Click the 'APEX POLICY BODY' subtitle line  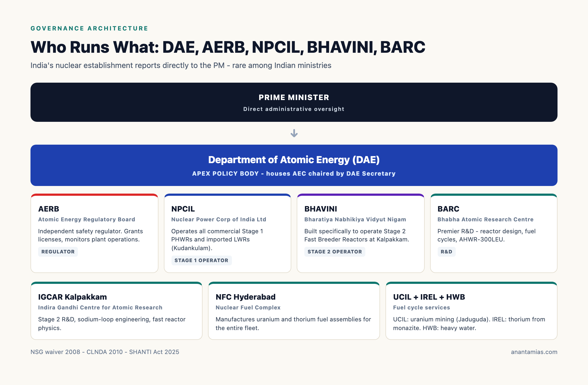[294, 173]
